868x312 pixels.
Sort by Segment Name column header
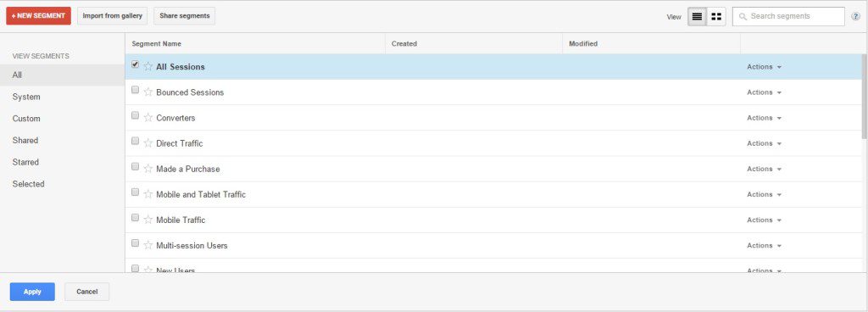pos(255,44)
